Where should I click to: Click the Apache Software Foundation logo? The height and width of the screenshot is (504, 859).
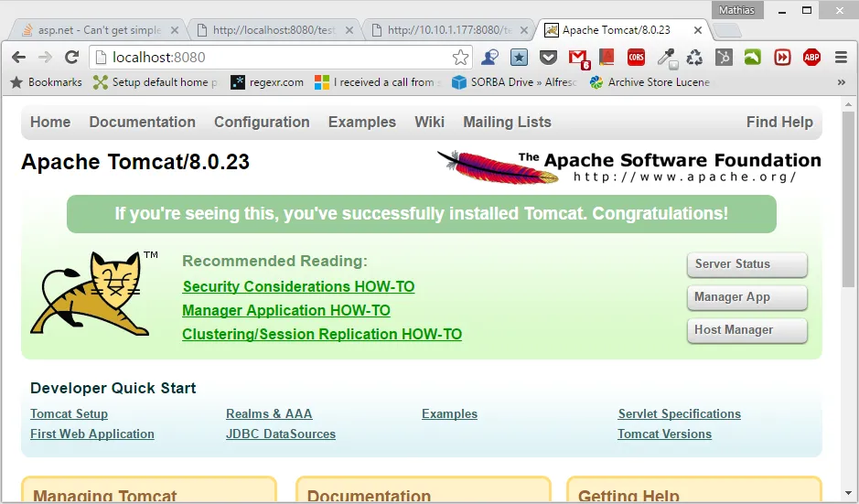628,167
